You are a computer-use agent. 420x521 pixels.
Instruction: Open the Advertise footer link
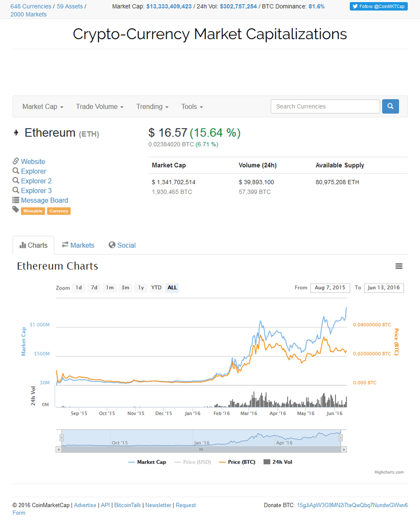pos(85,505)
